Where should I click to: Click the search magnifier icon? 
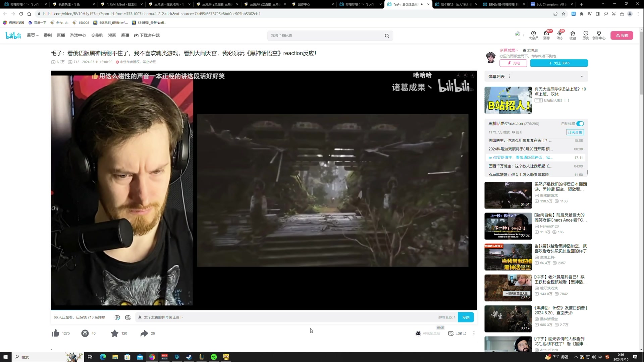pyautogui.click(x=387, y=36)
